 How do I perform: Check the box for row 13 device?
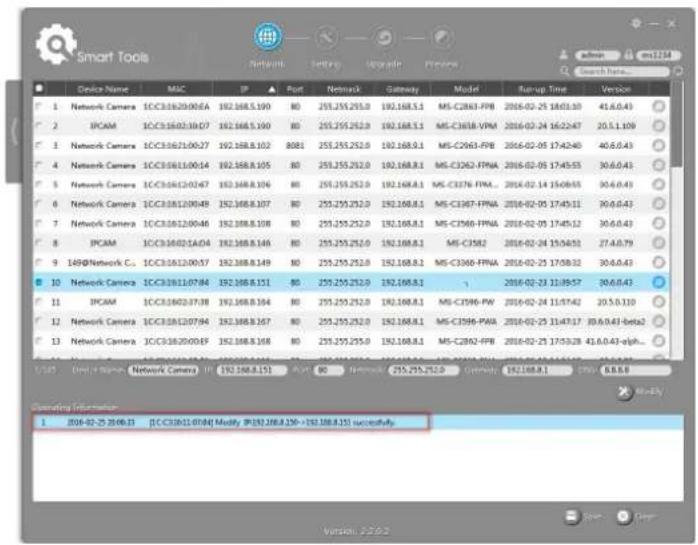tap(39, 341)
